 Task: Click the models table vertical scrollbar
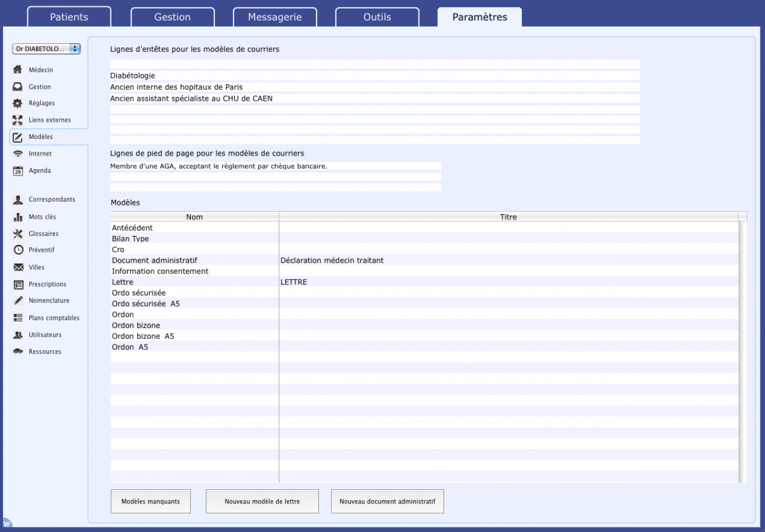[743, 351]
